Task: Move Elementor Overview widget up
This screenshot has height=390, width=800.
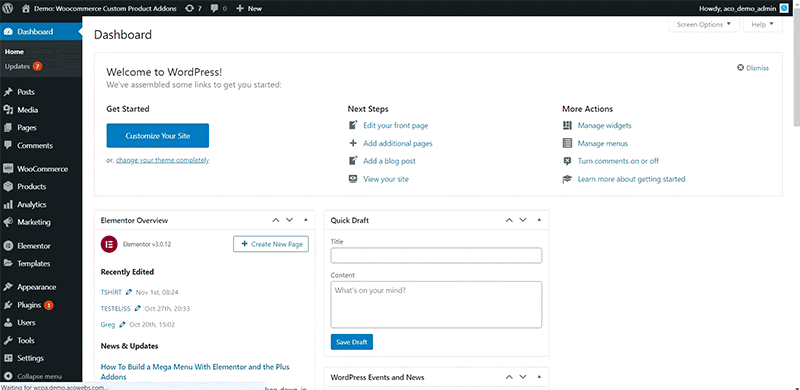Action: tap(276, 221)
